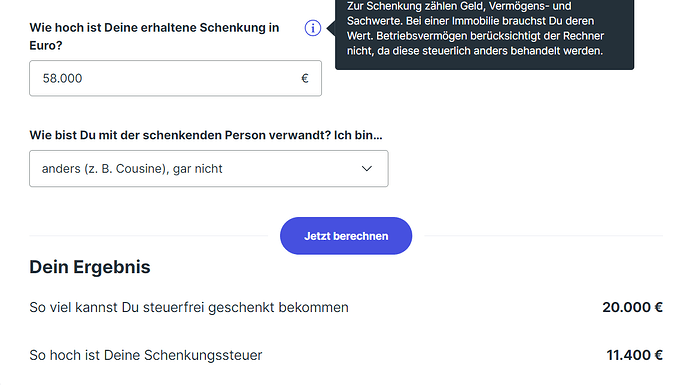Click the label 'Wie bist Du mit der schenkenden Person verwandt'
The image size is (690, 385).
click(180, 135)
